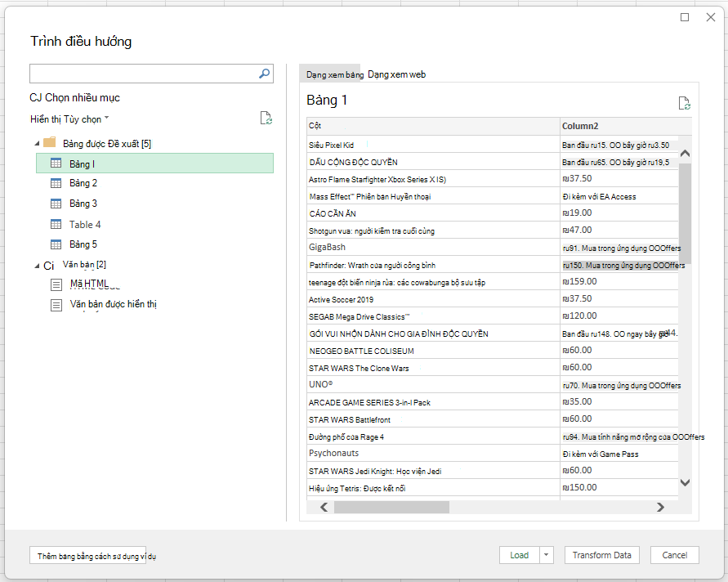Click the Siêu Pixel Kid cell
This screenshot has width=728, height=582.
(x=433, y=145)
